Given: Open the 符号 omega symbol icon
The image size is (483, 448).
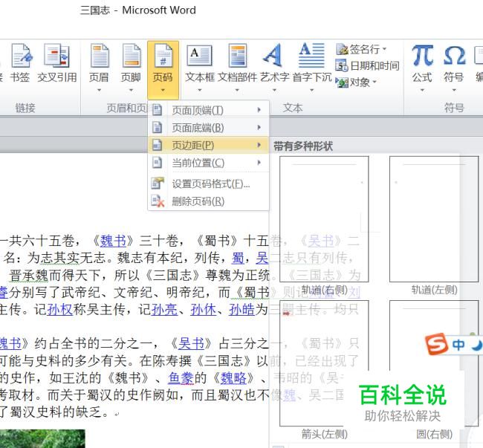Looking at the screenshot, I should tap(454, 56).
